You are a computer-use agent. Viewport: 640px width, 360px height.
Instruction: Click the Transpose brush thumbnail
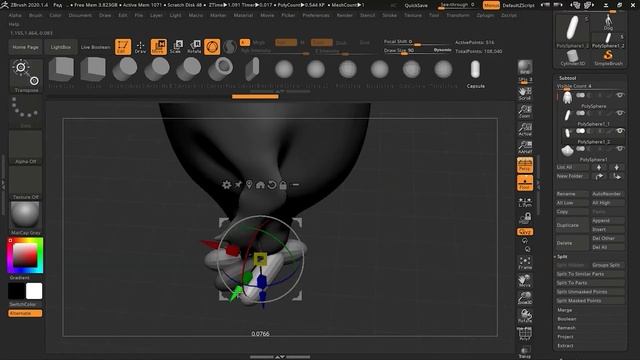tap(26, 75)
